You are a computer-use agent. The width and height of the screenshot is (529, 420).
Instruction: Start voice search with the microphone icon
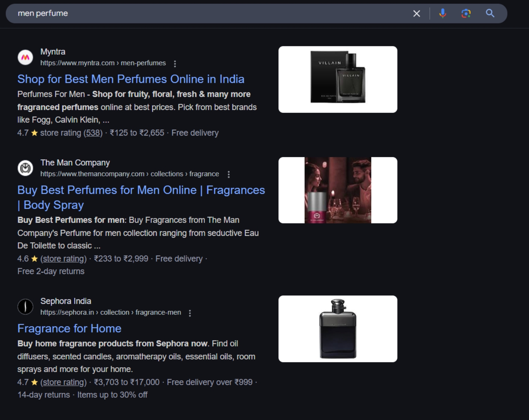tap(443, 14)
